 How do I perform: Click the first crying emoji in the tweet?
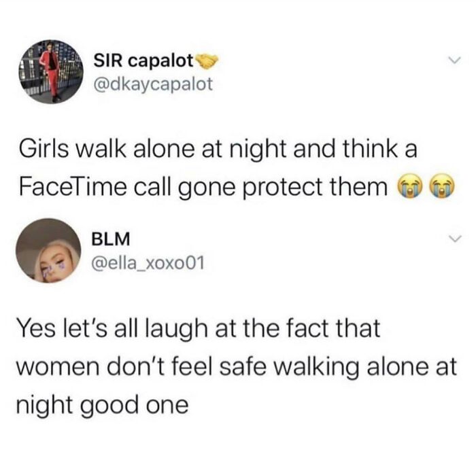[408, 186]
